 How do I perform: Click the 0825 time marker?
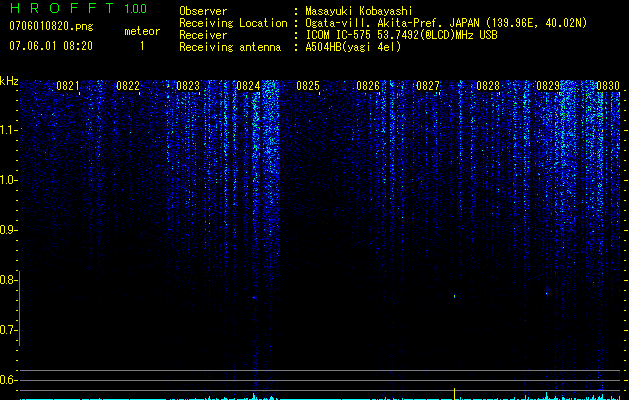(308, 86)
